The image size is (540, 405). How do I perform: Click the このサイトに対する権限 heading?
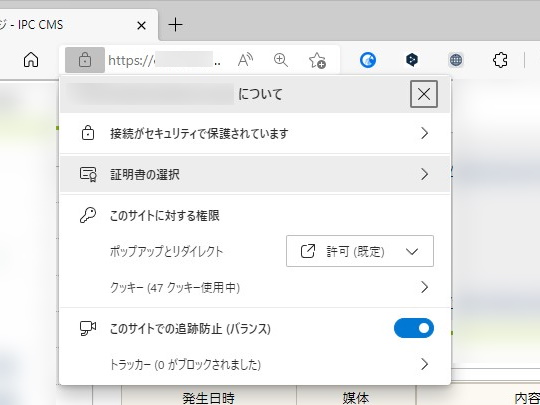click(165, 216)
